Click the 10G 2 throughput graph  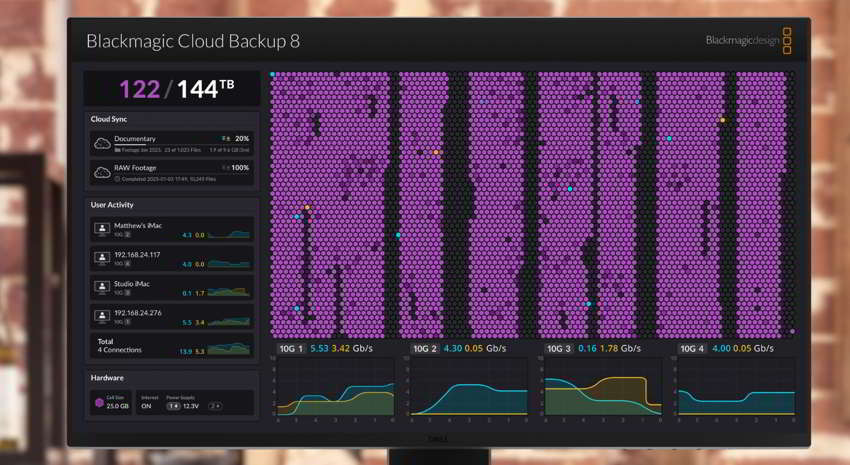(469, 387)
